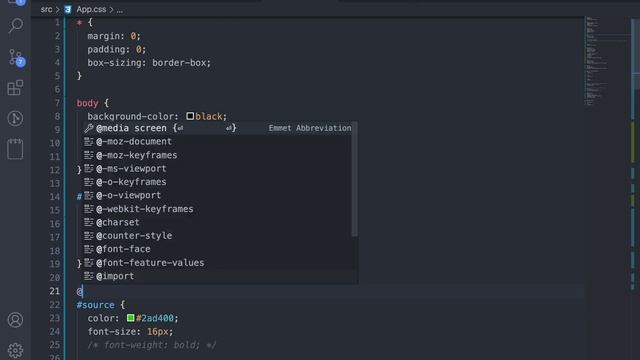Open the black color swatch picker
This screenshot has height=360, width=640.
coord(190,116)
